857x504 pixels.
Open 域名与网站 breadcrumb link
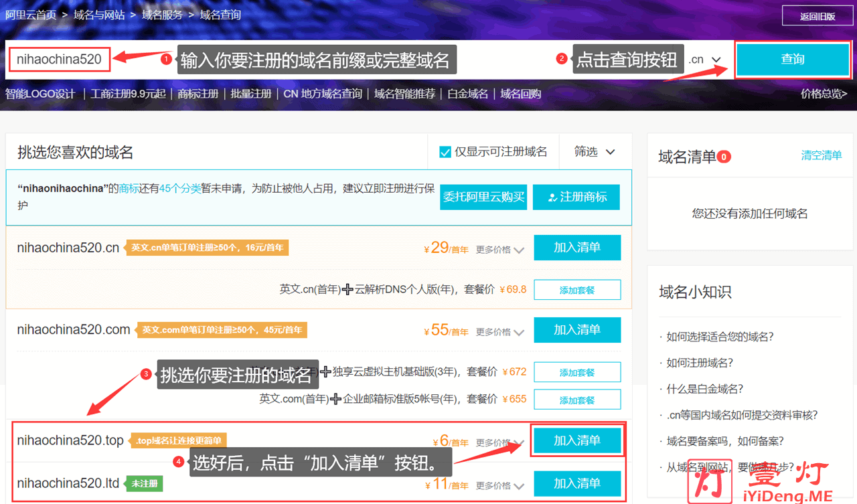point(99,15)
